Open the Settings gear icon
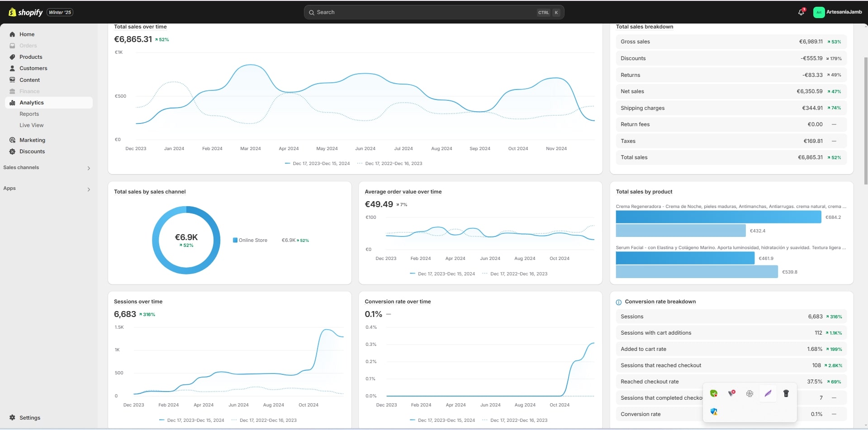This screenshot has width=868, height=430. click(x=12, y=418)
